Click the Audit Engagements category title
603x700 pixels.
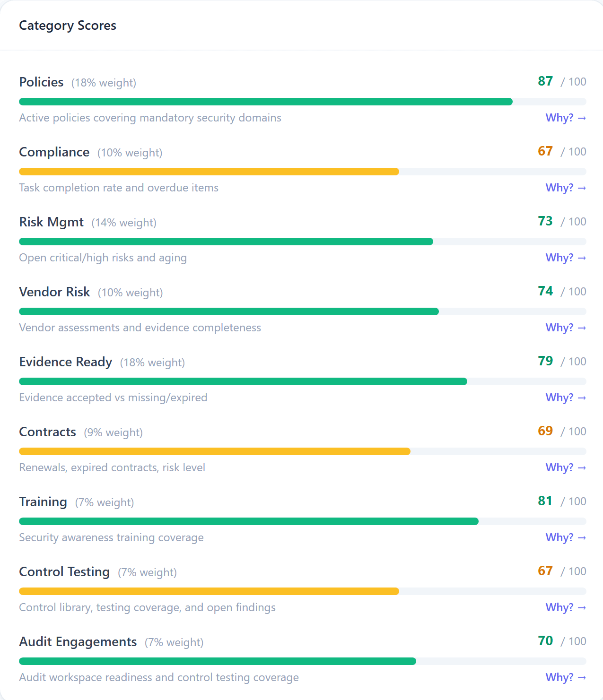pyautogui.click(x=78, y=642)
